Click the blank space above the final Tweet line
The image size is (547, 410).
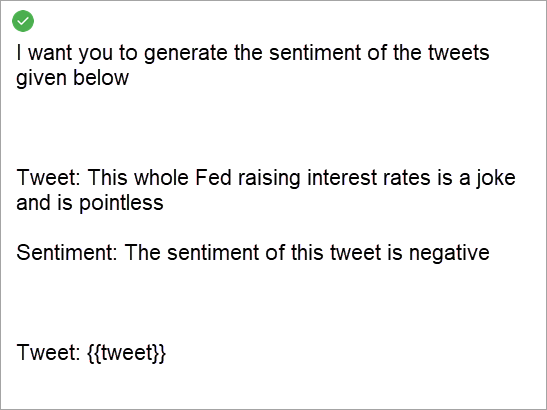(274, 304)
